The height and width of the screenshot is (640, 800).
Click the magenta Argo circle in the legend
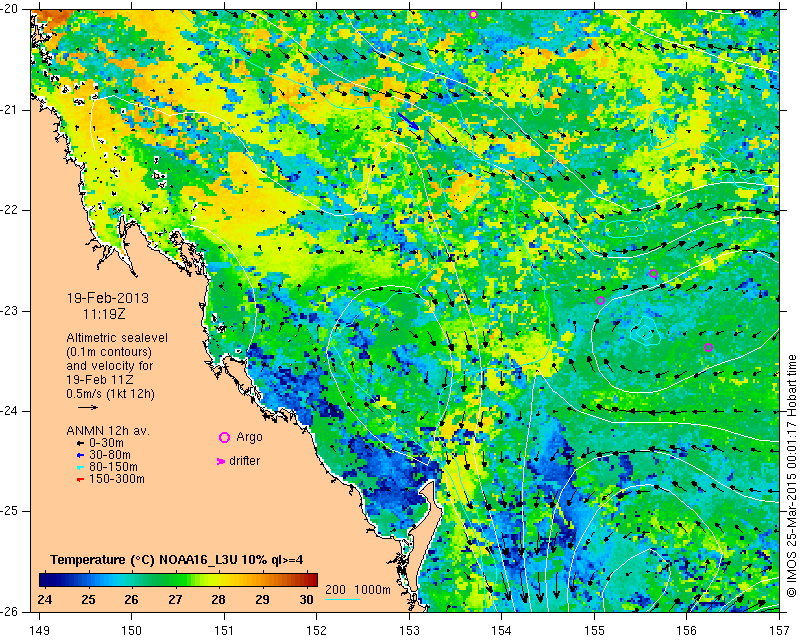coord(224,437)
